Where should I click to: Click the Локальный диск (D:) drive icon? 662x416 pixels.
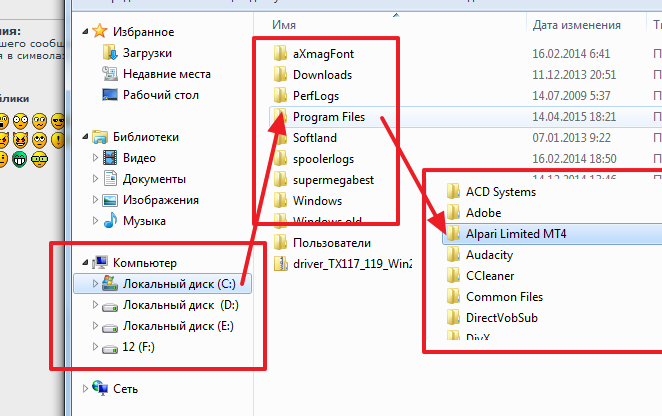tap(110, 305)
